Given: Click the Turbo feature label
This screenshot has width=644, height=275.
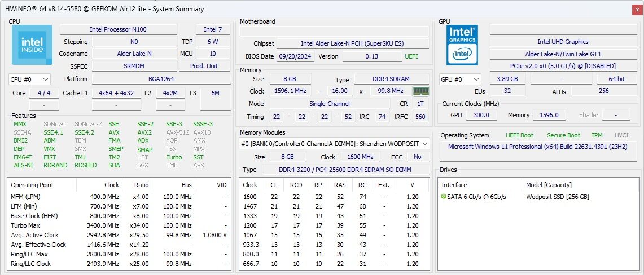Looking at the screenshot, I should (x=174, y=157).
